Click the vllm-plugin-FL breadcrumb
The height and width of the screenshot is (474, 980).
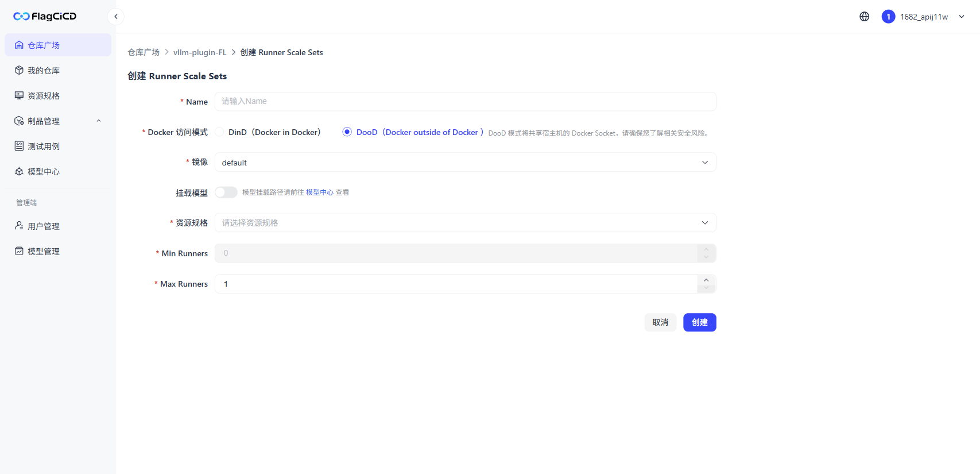(x=200, y=52)
